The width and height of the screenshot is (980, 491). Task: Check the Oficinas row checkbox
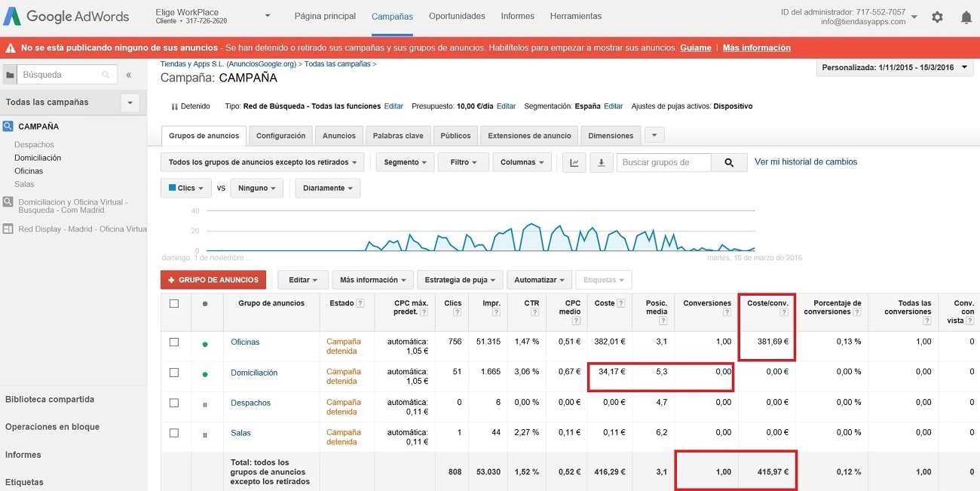[x=174, y=342]
